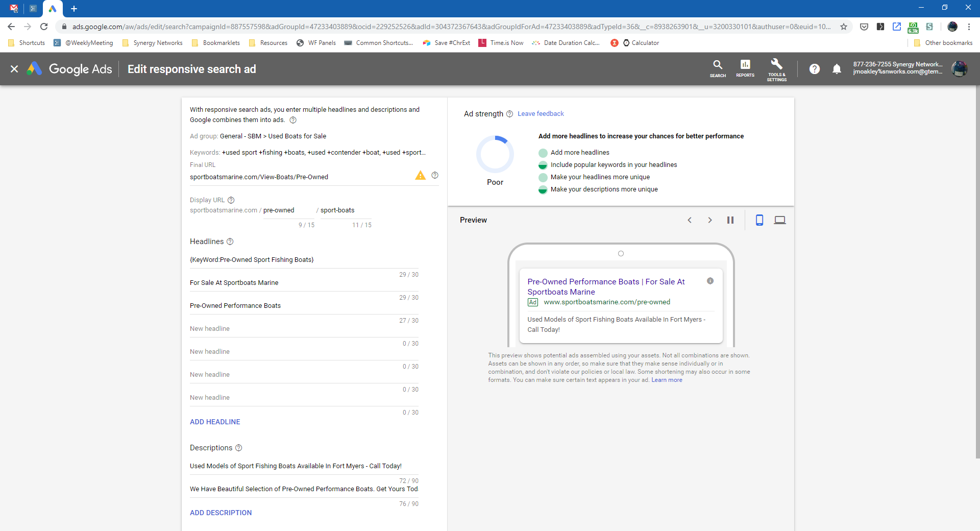The image size is (980, 531).
Task: Click ADD HEADLINE
Action: point(215,422)
